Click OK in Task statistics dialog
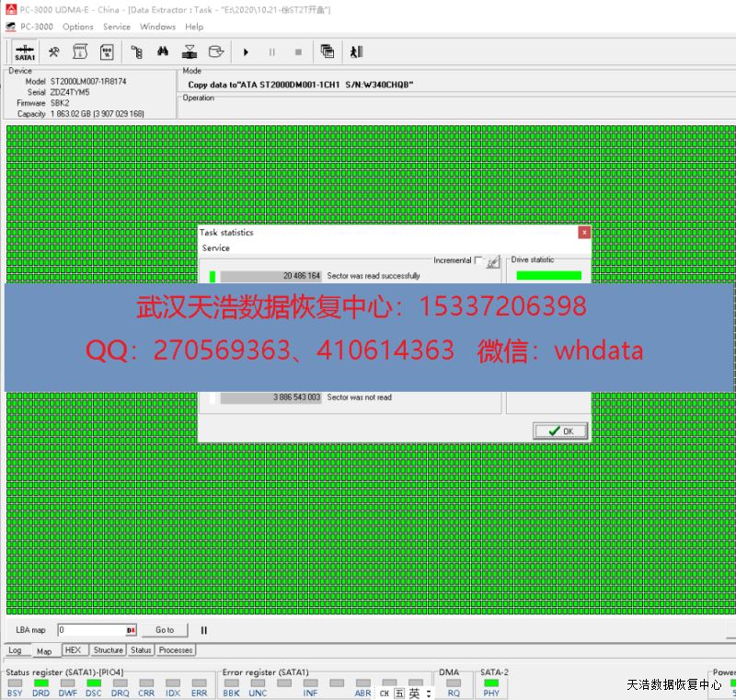 560,430
